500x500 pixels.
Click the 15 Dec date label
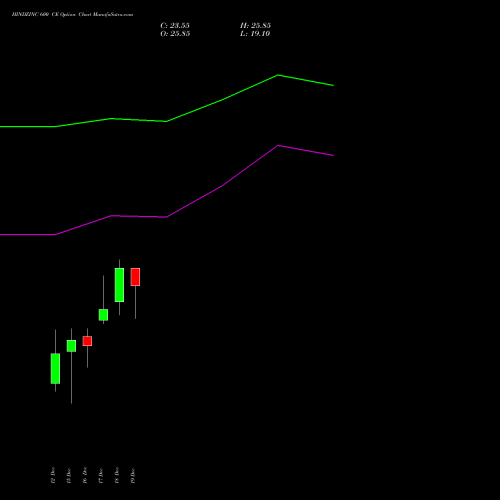[69, 475]
